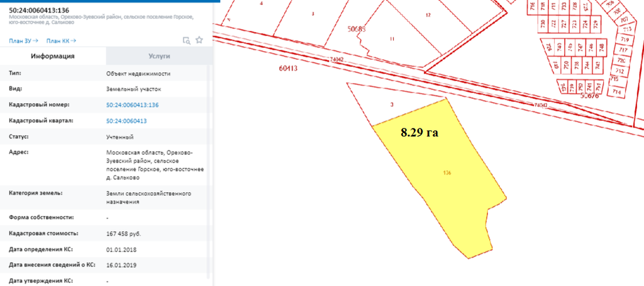Click the cadastral value 167 458 руб.
Screen dimensions: 644x286
(x=124, y=234)
